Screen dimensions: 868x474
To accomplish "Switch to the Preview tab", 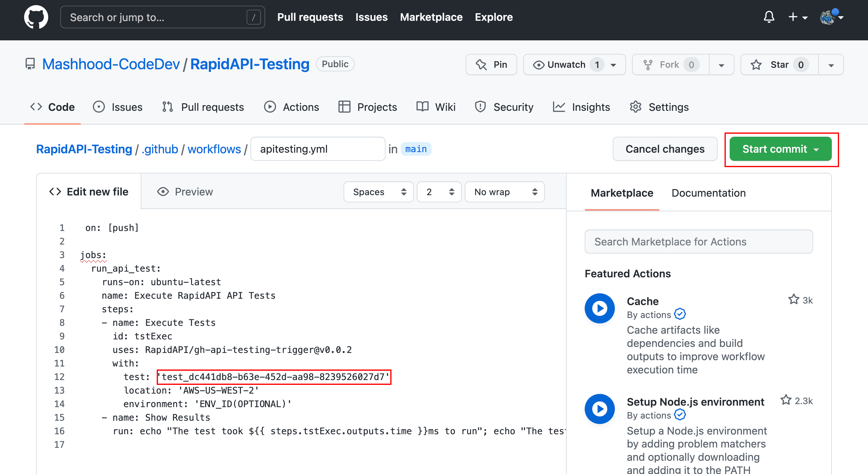I will point(185,192).
